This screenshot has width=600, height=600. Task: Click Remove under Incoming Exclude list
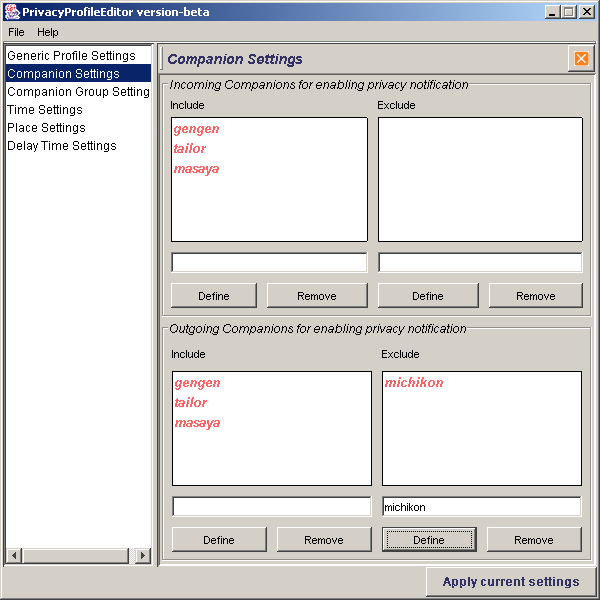535,296
